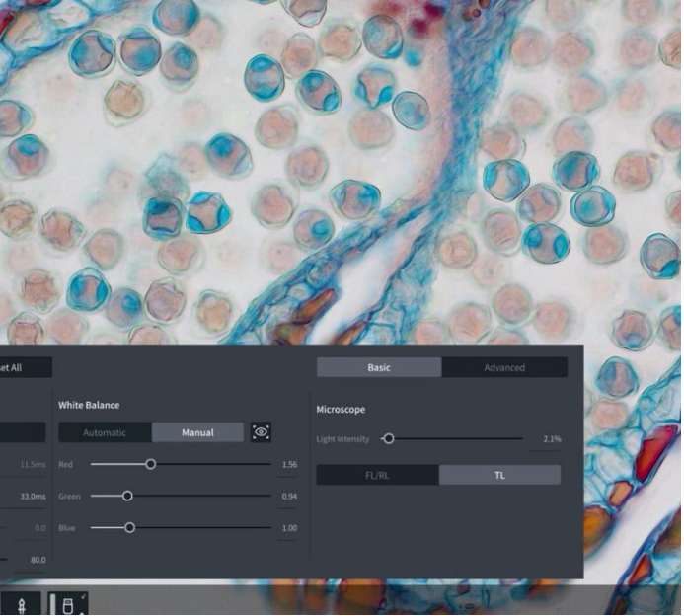
Task: Click the Light Intensity label
Action: 342,439
